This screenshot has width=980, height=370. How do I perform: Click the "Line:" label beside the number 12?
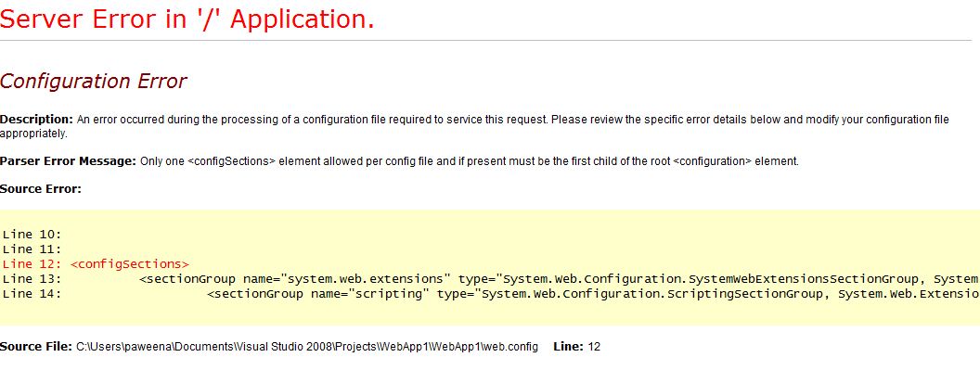point(568,346)
